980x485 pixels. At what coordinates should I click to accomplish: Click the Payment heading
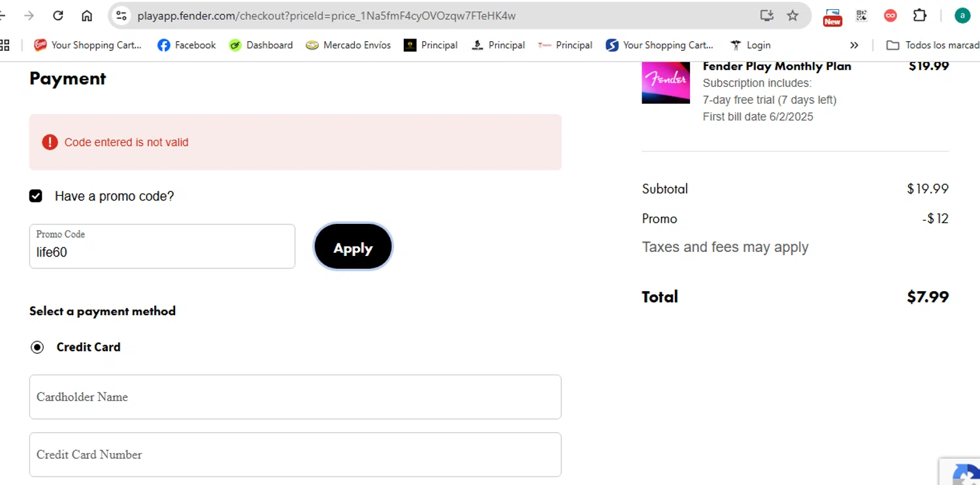pyautogui.click(x=67, y=78)
